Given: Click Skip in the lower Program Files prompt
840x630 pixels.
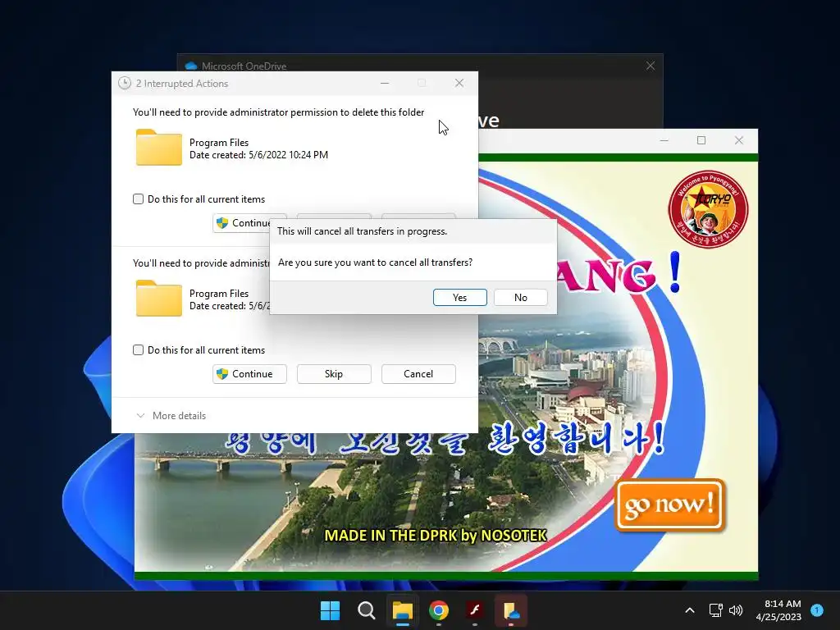Looking at the screenshot, I should (x=334, y=374).
